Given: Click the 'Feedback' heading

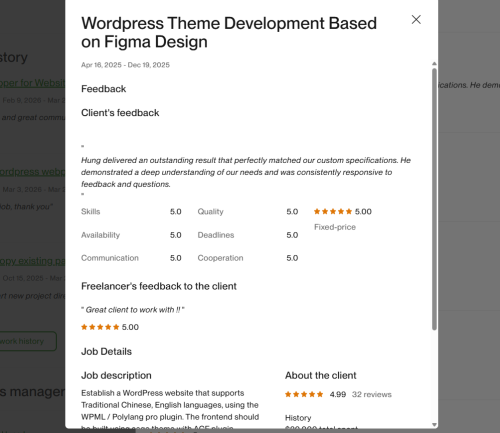Looking at the screenshot, I should pyautogui.click(x=103, y=89).
